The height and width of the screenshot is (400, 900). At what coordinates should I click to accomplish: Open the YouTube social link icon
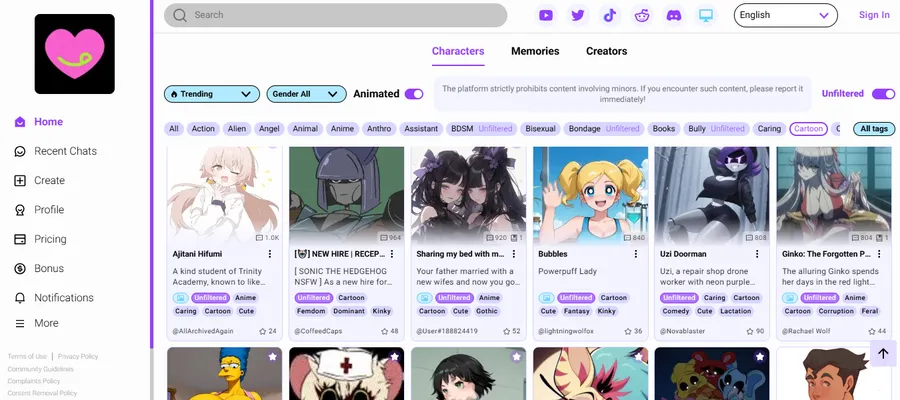[x=546, y=15]
